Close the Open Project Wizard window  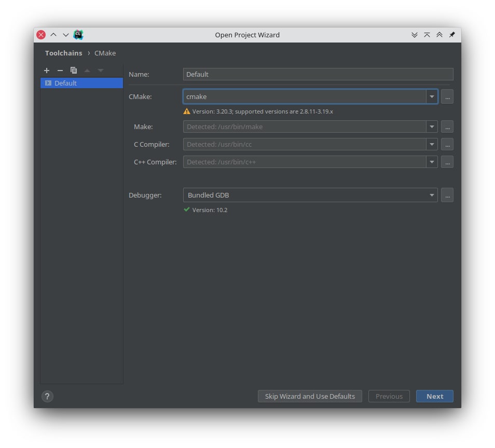tap(41, 35)
